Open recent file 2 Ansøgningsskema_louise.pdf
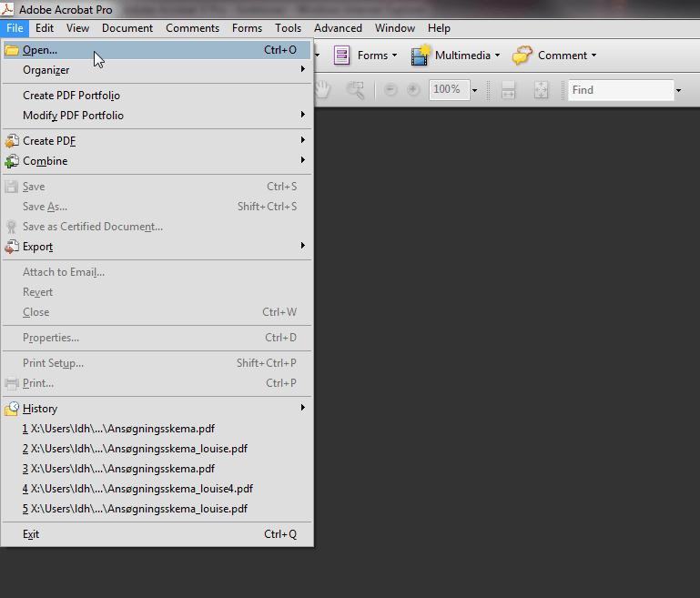The image size is (700, 598). 157,449
